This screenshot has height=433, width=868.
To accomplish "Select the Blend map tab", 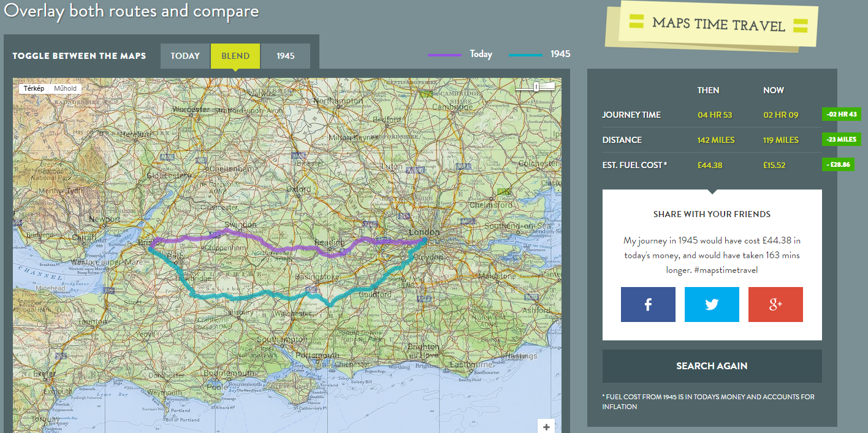I will click(x=235, y=56).
